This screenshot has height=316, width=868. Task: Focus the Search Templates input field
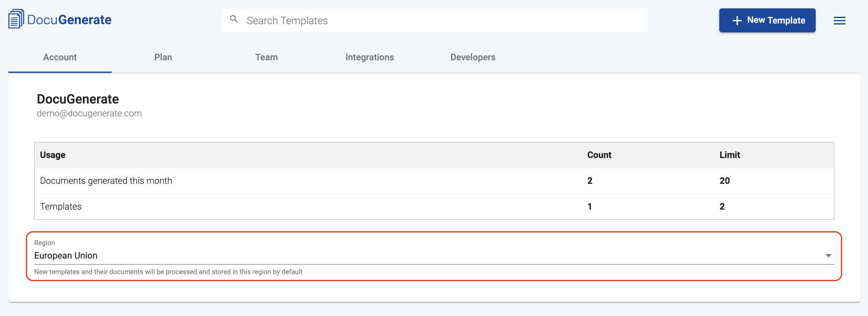[x=434, y=21]
